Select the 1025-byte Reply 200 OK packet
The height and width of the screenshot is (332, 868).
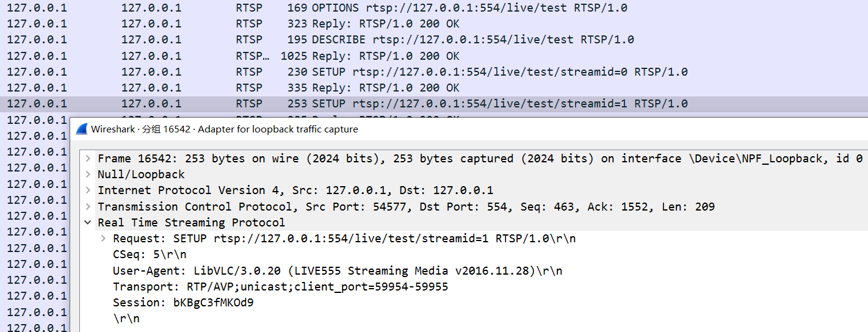pos(434,56)
